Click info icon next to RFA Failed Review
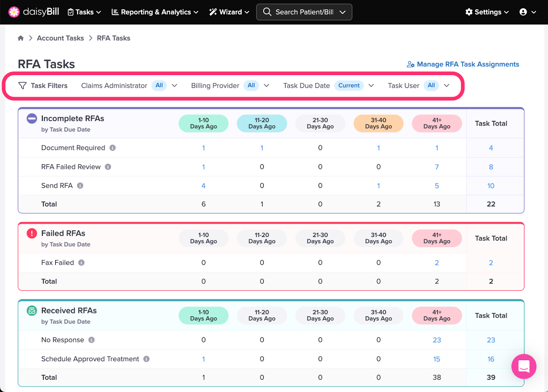Image resolution: width=548 pixels, height=392 pixels. (x=108, y=167)
